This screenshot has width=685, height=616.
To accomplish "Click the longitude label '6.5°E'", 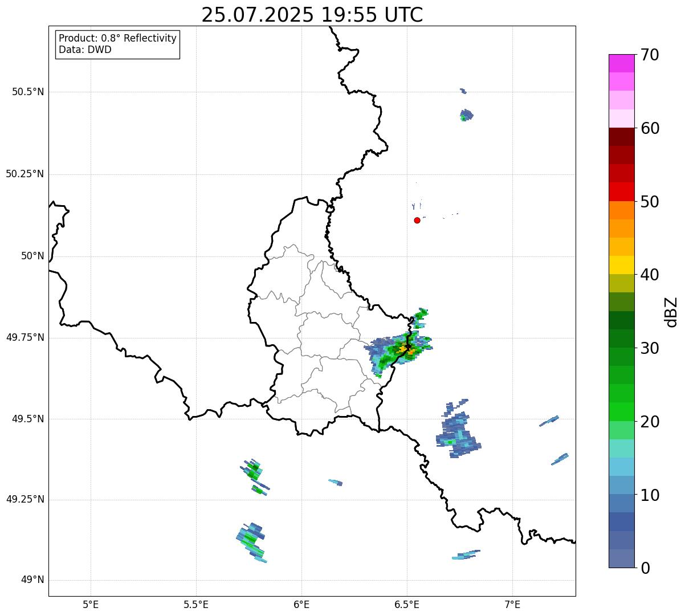I will tap(407, 605).
